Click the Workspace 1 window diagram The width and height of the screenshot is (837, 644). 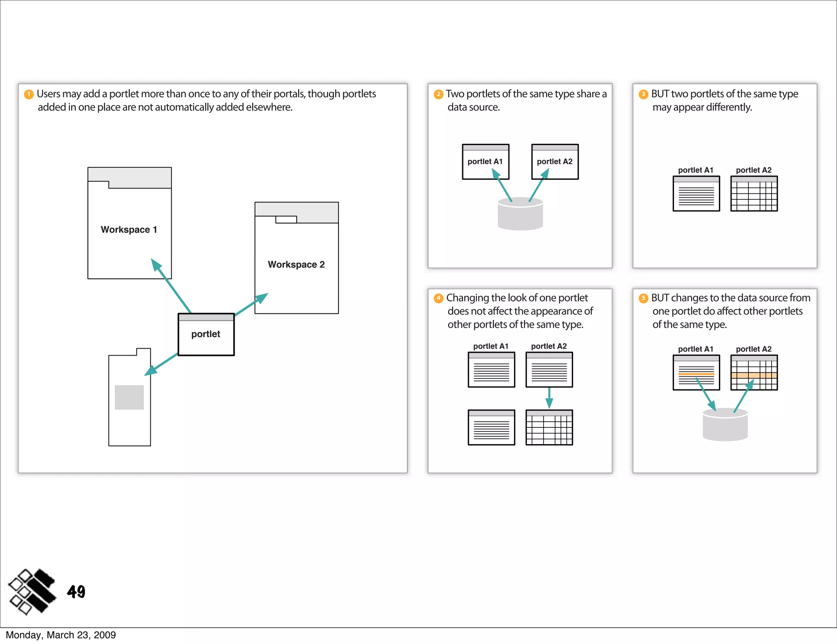[129, 223]
